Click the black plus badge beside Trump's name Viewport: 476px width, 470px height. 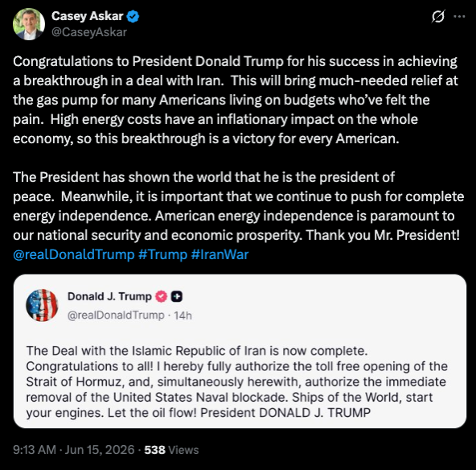(x=177, y=296)
